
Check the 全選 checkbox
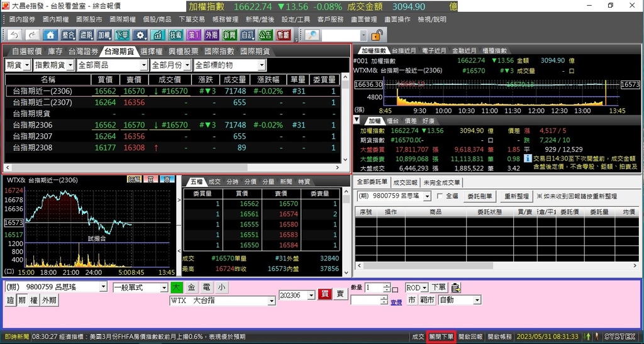[x=440, y=196]
